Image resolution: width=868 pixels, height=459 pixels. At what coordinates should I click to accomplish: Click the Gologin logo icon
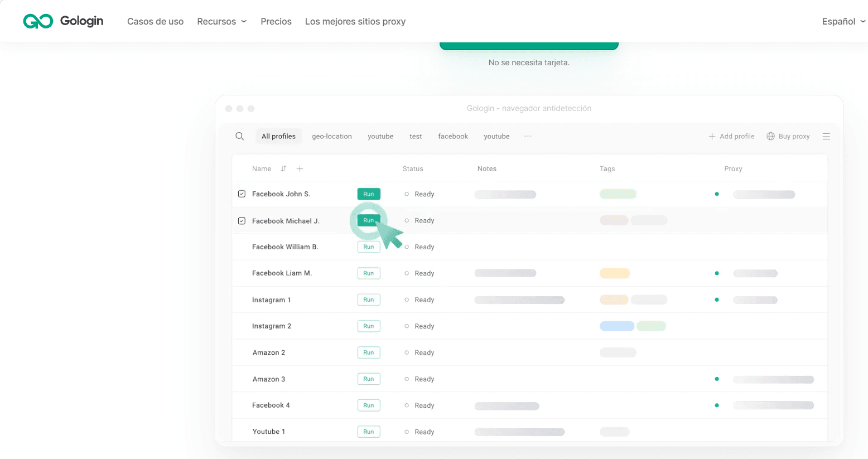(38, 21)
